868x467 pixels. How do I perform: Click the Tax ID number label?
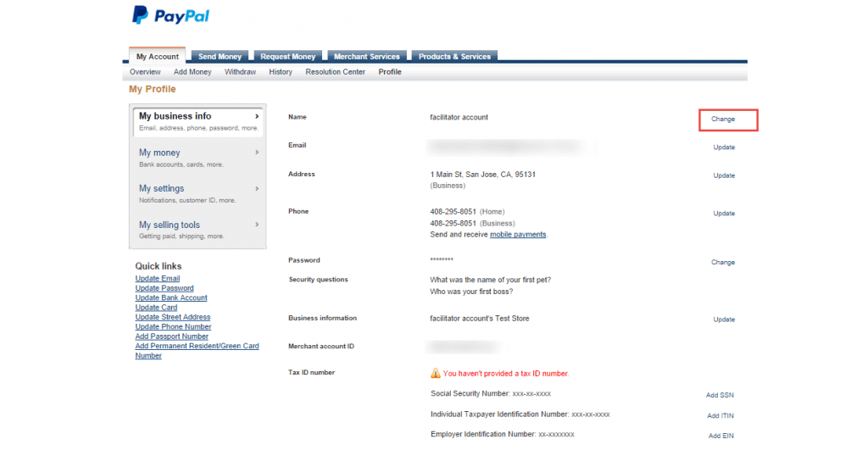pyautogui.click(x=312, y=372)
